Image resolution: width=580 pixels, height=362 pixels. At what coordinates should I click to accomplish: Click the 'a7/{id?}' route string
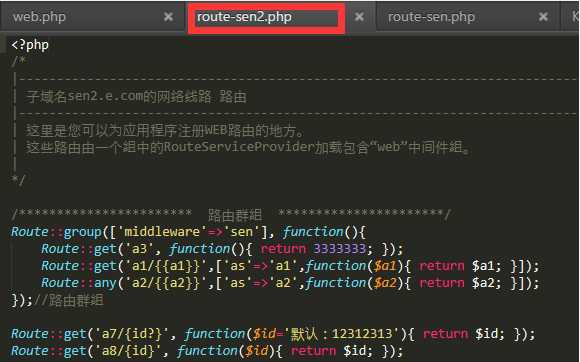pos(132,334)
